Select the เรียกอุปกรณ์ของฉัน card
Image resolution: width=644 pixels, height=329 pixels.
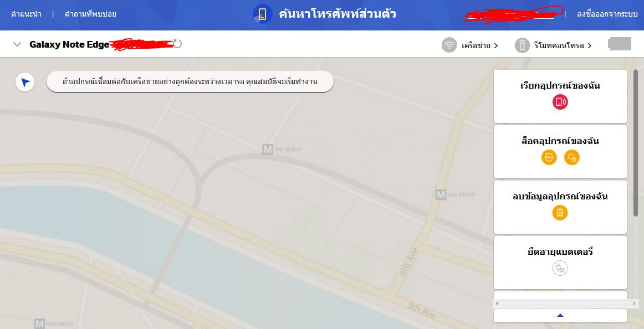pos(560,96)
